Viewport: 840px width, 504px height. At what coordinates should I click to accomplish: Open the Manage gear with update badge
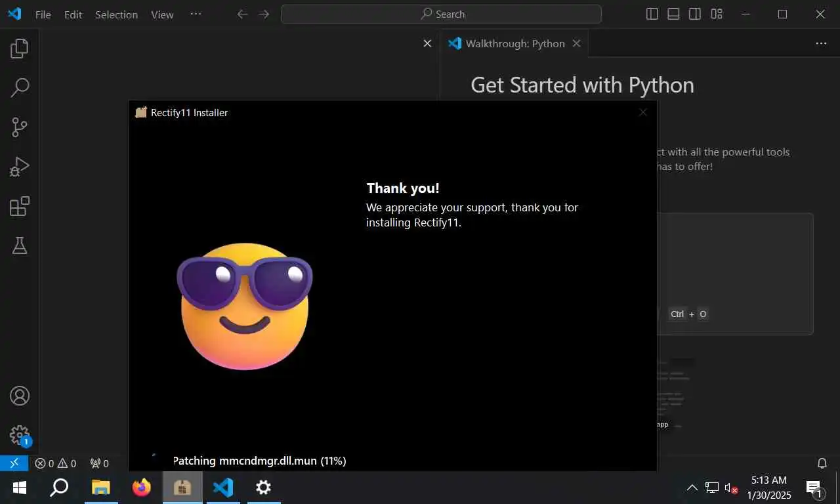click(x=20, y=435)
